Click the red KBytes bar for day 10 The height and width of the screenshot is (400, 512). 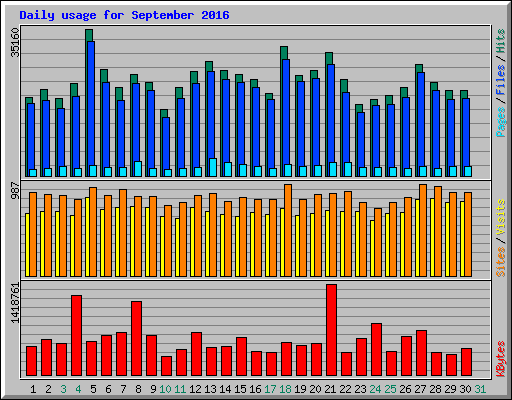[x=166, y=366]
